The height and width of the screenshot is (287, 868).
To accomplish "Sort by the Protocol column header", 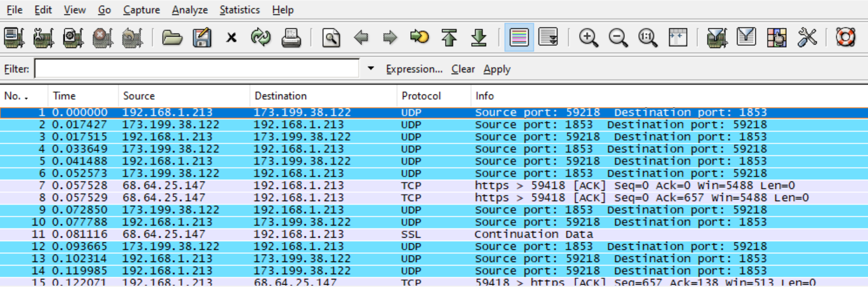I will tap(433, 96).
